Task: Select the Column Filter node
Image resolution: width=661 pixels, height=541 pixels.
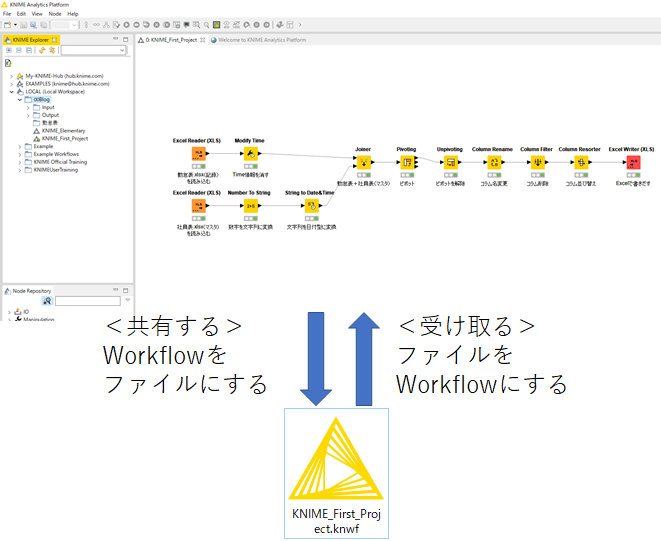Action: click(x=537, y=162)
